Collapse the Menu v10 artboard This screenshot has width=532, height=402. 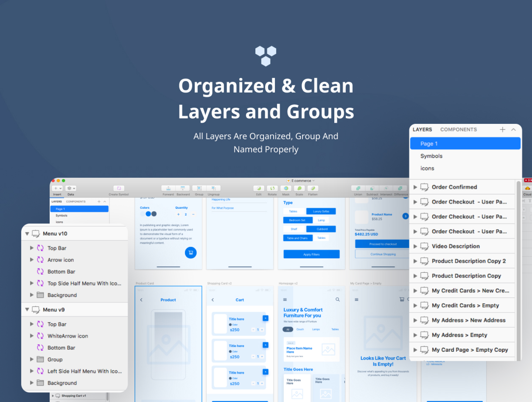(x=27, y=234)
